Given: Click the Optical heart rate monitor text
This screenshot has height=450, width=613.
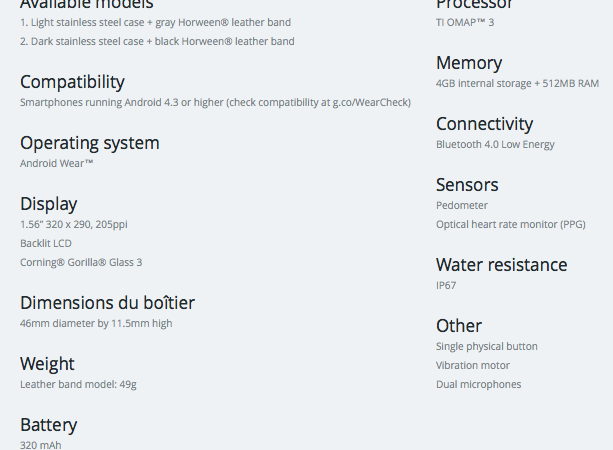Looking at the screenshot, I should 510,224.
